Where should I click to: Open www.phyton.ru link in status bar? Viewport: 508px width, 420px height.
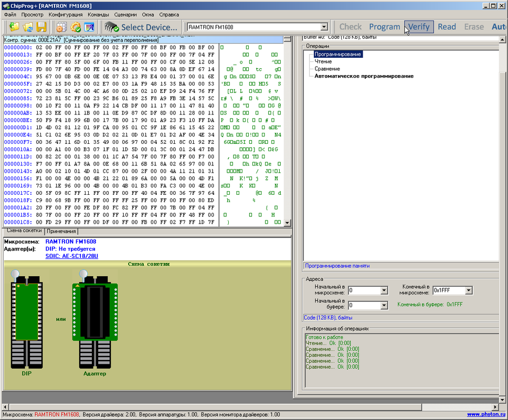point(486,414)
